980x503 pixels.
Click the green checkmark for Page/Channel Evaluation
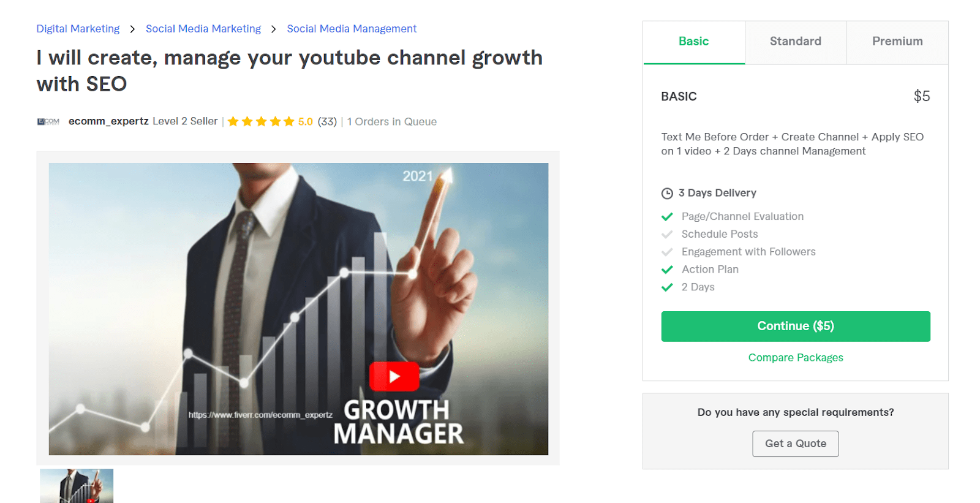667,217
